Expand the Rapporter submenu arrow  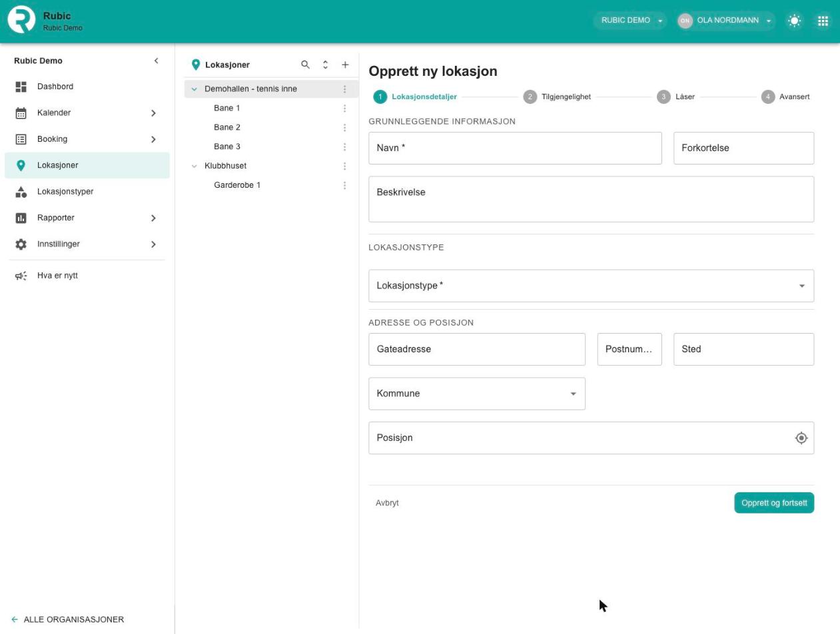[153, 218]
